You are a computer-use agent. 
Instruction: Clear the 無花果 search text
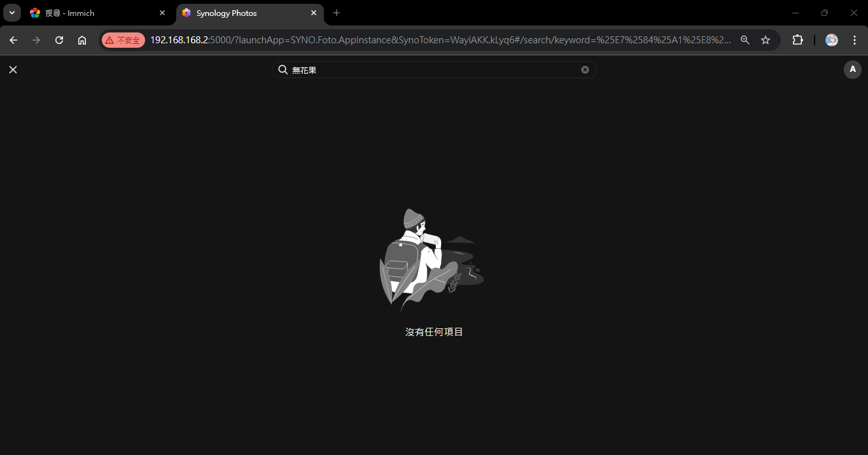tap(585, 69)
